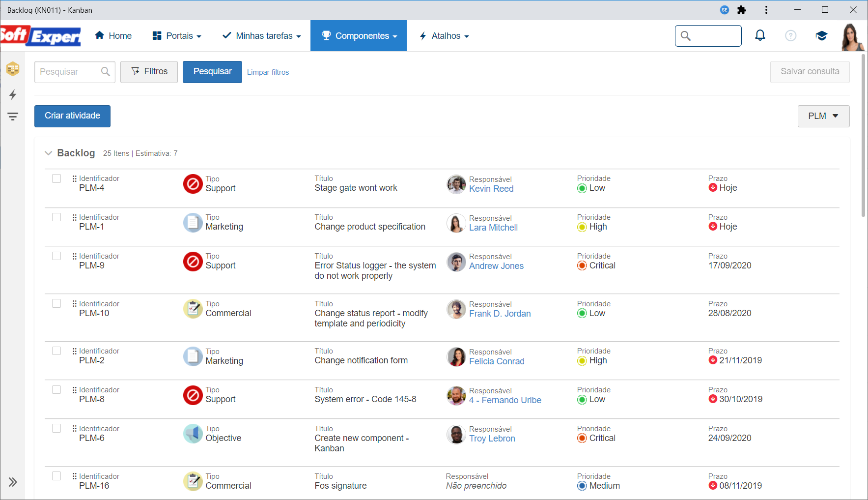Open the Portais dropdown menu

(x=177, y=36)
